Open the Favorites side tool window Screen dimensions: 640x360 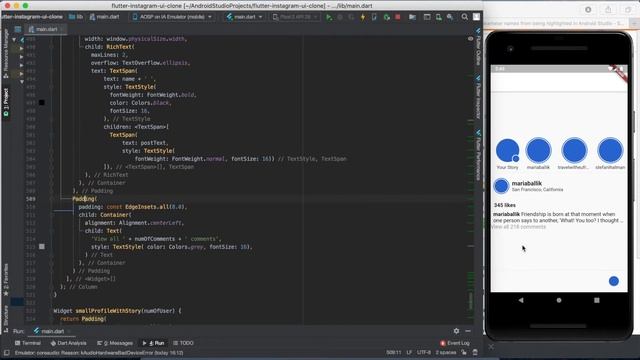coord(6,280)
